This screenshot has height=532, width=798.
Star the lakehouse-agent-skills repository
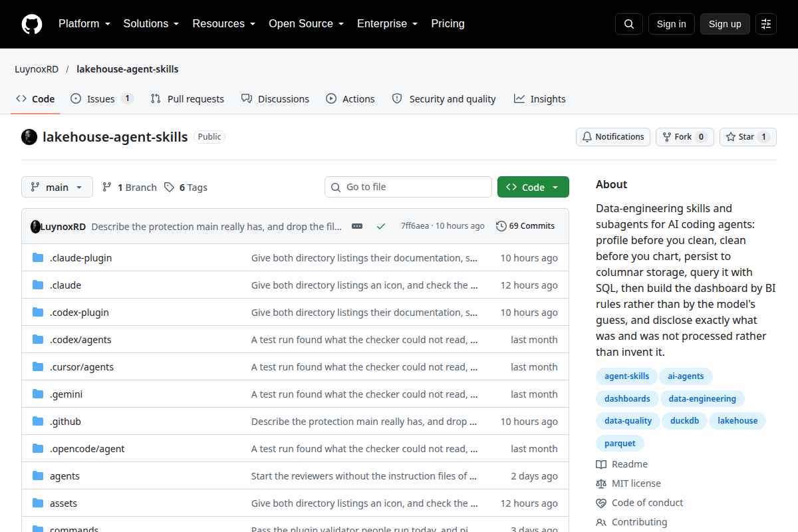click(748, 137)
